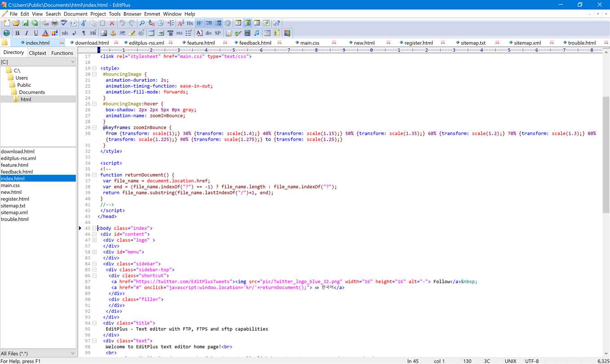Image resolution: width=610 pixels, height=364 pixels.
Task: Toggle the Word Wrap toolbar button
Action: [199, 23]
